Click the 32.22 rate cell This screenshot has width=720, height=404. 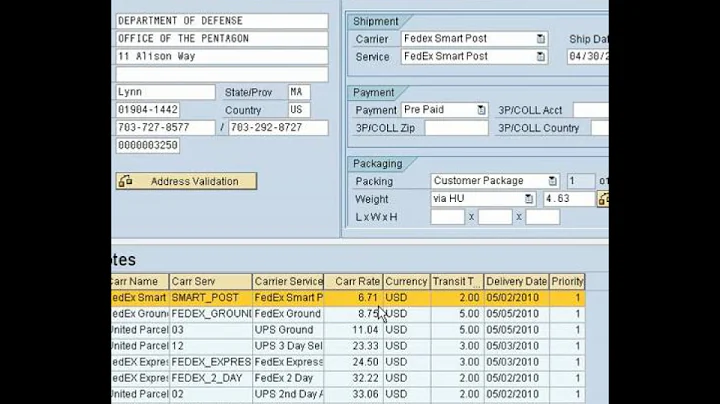point(354,378)
